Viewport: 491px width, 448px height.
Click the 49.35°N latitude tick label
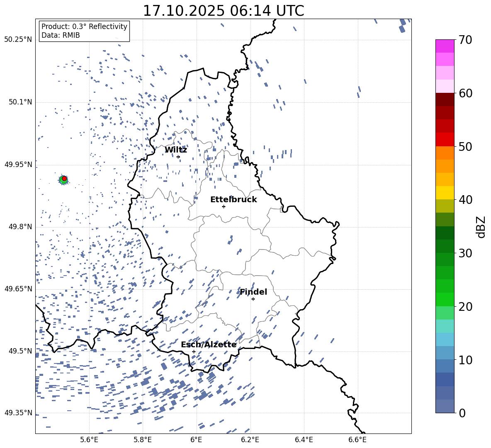[x=18, y=413]
